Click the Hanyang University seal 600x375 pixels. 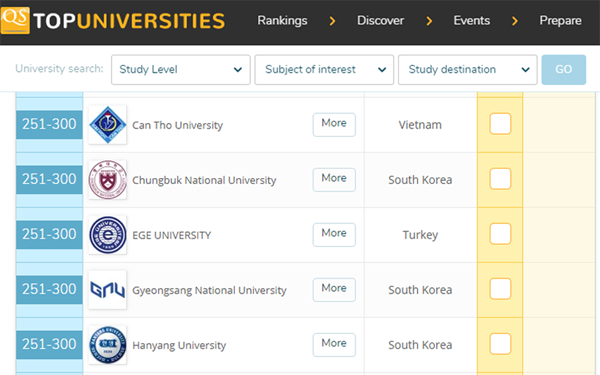click(x=108, y=345)
